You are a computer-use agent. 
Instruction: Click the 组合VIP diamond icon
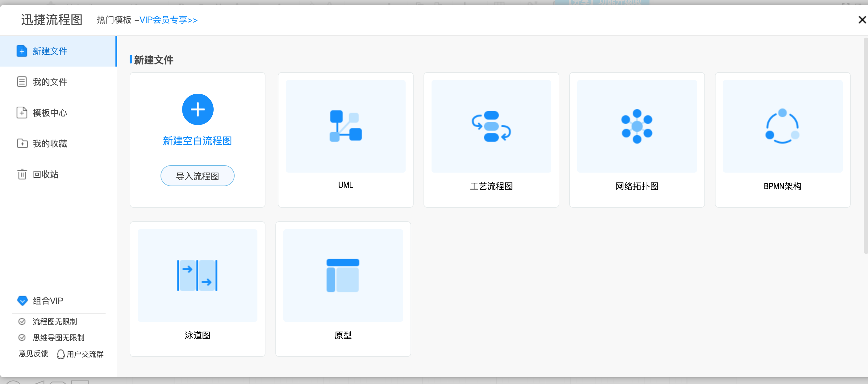click(22, 300)
